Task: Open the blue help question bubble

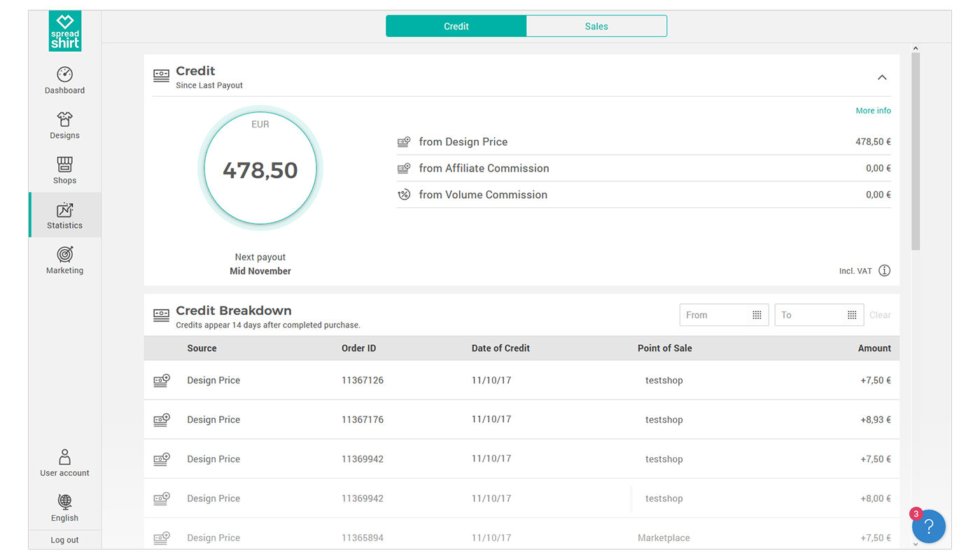Action: 928,526
